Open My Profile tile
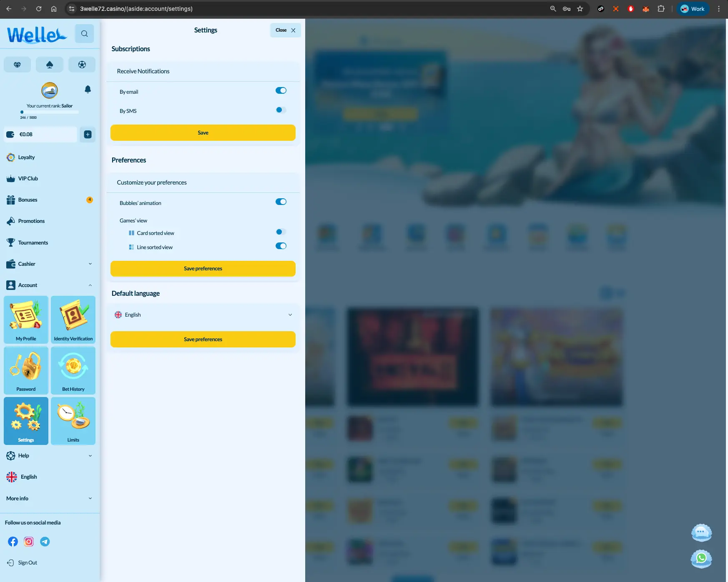Image resolution: width=728 pixels, height=582 pixels. (26, 320)
